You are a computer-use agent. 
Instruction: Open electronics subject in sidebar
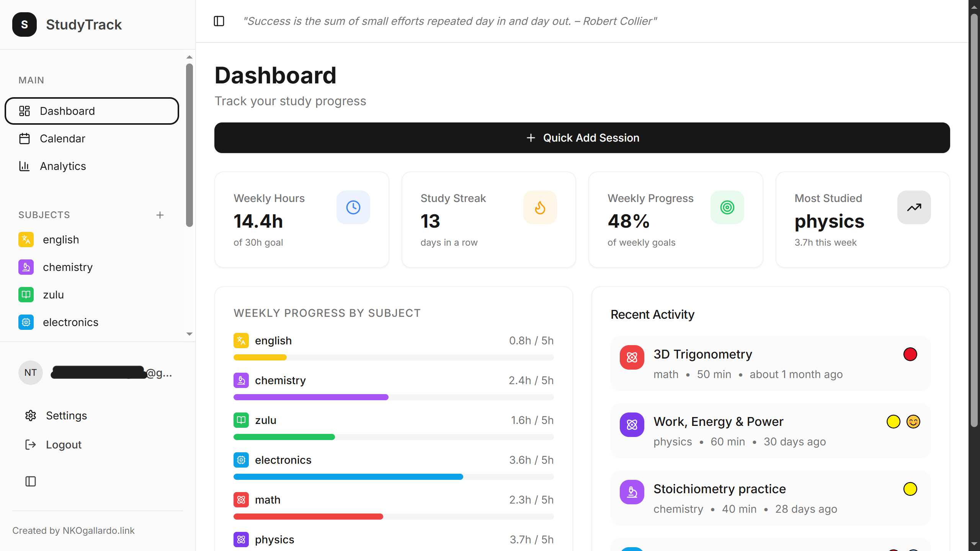92,322
